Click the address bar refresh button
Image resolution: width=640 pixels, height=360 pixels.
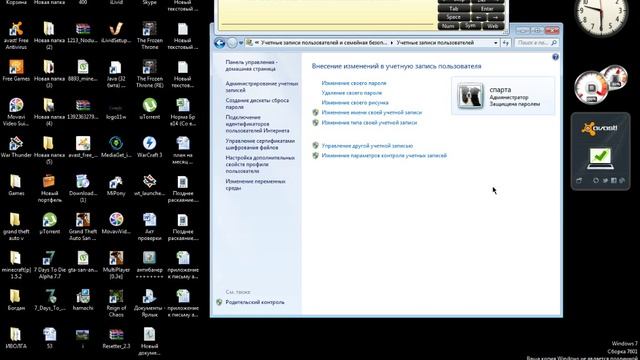506,43
